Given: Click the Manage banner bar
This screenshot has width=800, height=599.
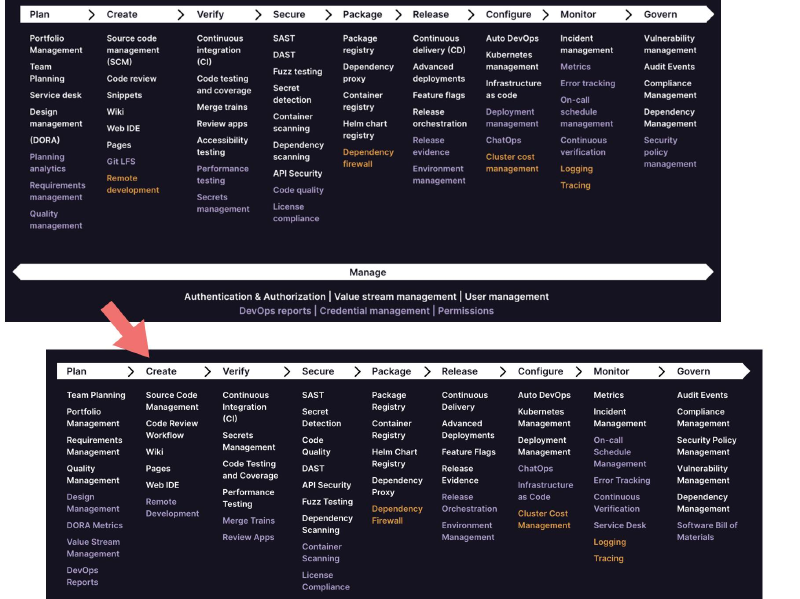Looking at the screenshot, I should pos(367,271).
